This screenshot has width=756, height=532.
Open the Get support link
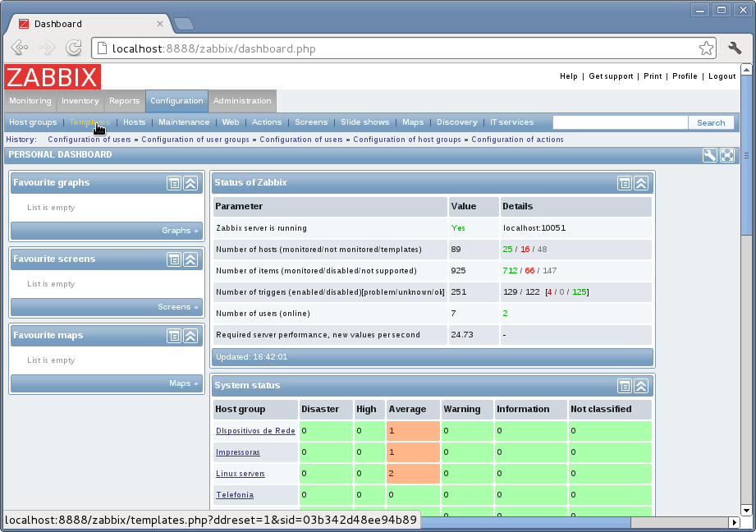pos(611,76)
